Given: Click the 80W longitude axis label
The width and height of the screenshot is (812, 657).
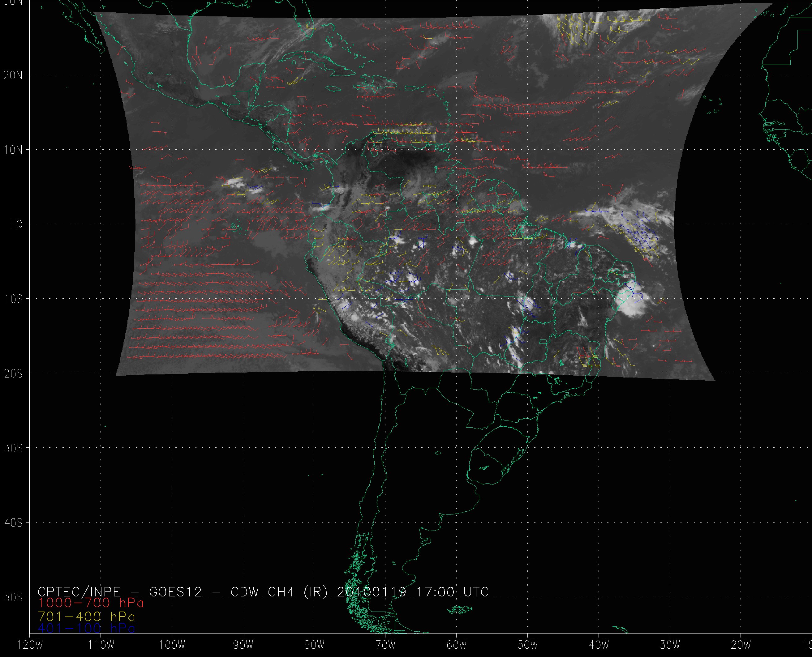Looking at the screenshot, I should (x=314, y=645).
